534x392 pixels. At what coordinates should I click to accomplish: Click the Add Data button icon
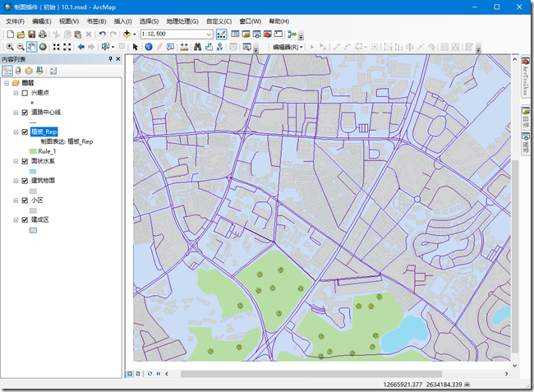pos(127,34)
